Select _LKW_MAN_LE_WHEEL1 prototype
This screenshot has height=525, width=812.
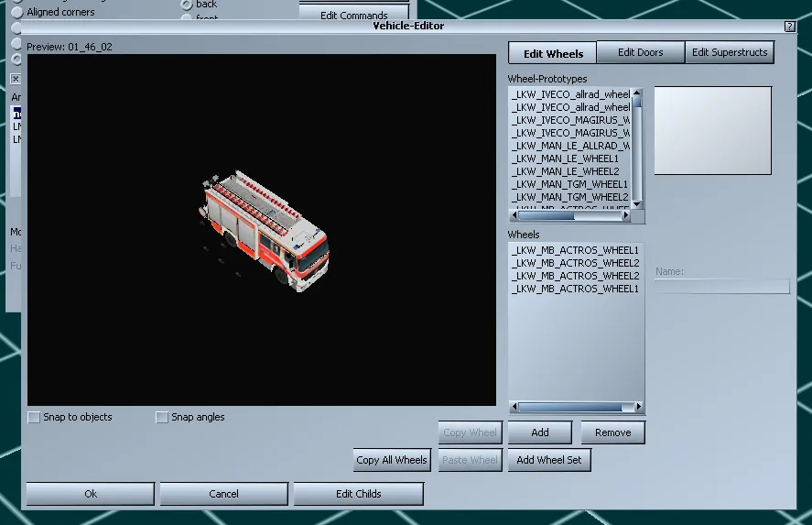point(565,159)
